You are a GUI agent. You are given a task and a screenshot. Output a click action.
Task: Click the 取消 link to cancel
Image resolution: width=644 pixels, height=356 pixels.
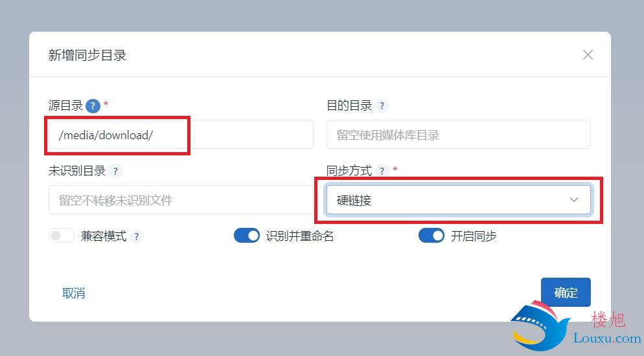click(x=73, y=293)
